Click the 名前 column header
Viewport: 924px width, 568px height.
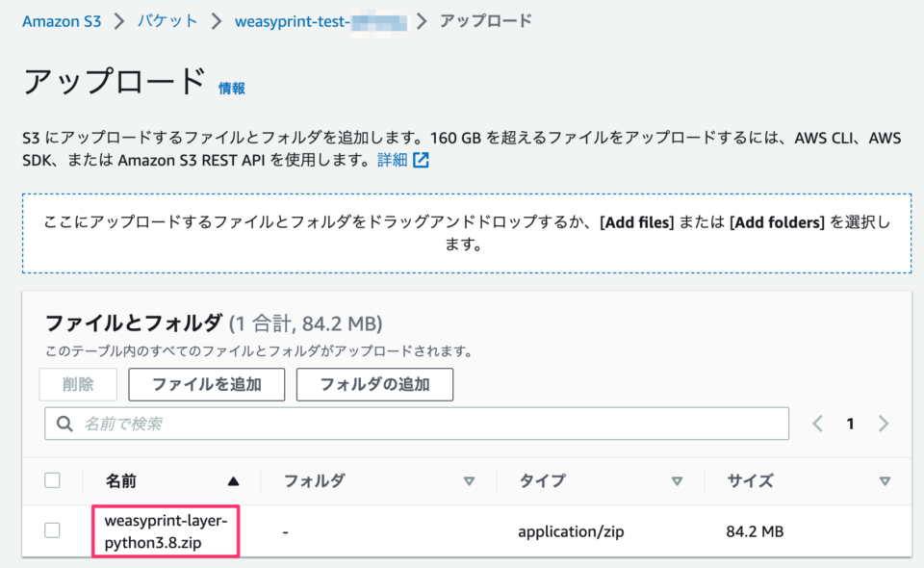pos(121,481)
